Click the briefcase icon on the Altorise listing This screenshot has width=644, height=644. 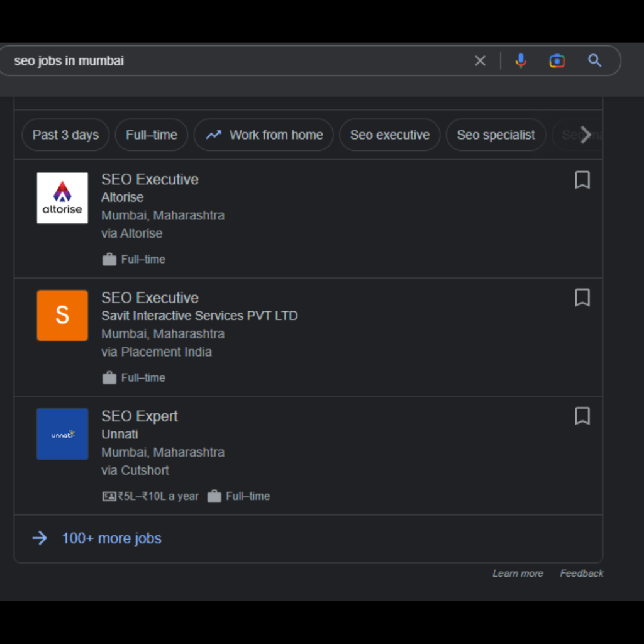(x=109, y=260)
